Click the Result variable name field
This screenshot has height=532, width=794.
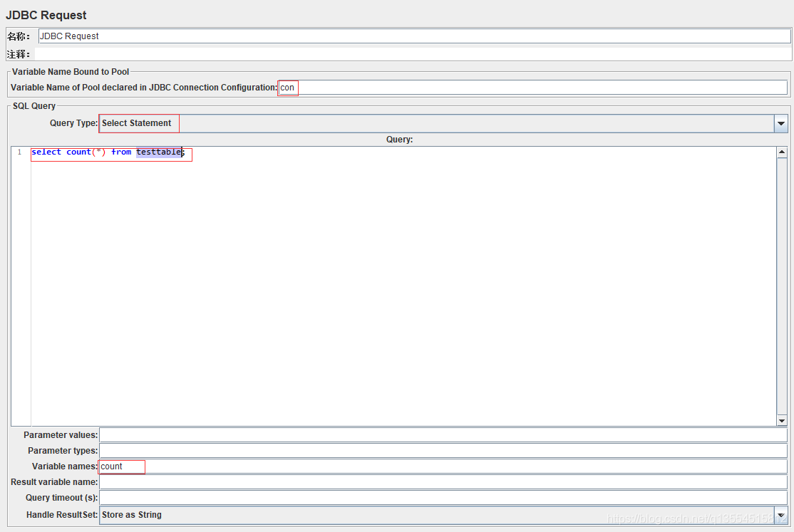pyautogui.click(x=443, y=482)
